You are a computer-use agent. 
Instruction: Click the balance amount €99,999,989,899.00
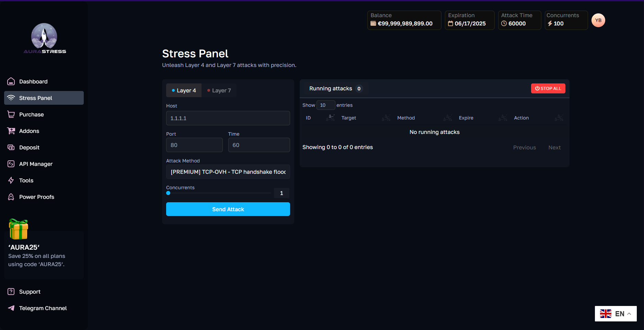point(405,23)
